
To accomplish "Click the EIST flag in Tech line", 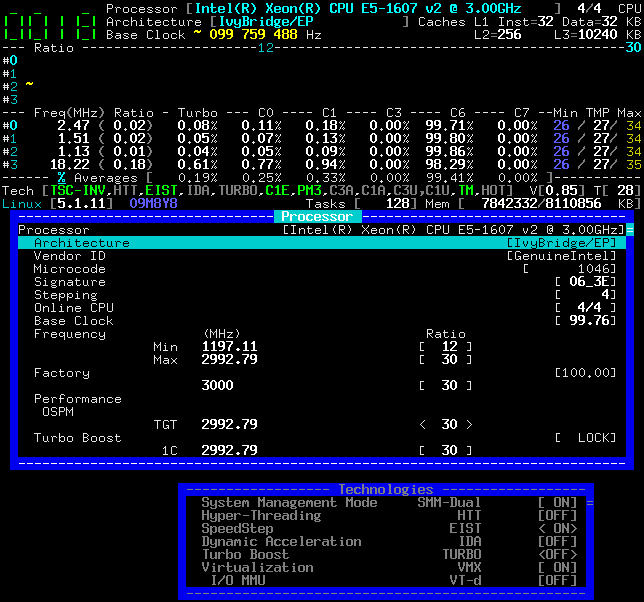I will point(161,191).
